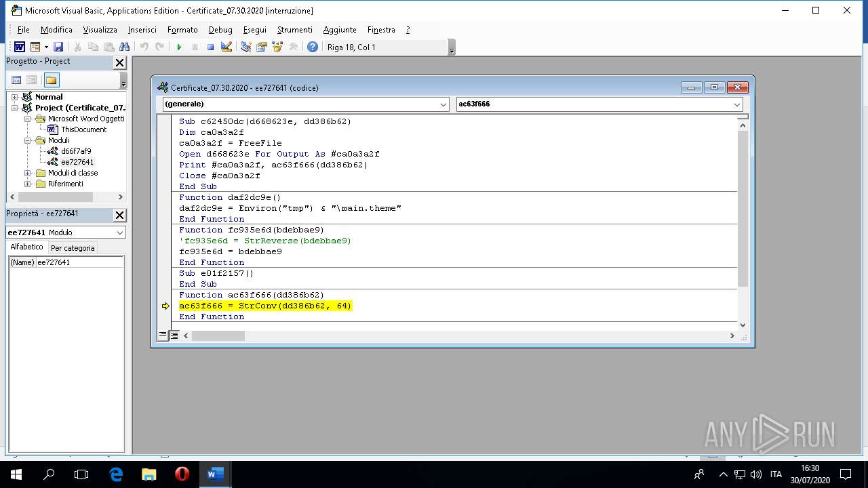Click the Break pause icon
The image size is (868, 488).
coord(195,47)
